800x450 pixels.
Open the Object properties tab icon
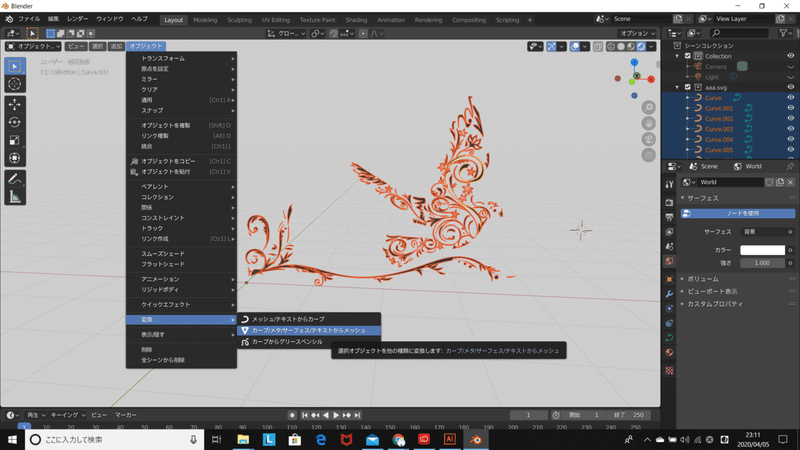669,279
